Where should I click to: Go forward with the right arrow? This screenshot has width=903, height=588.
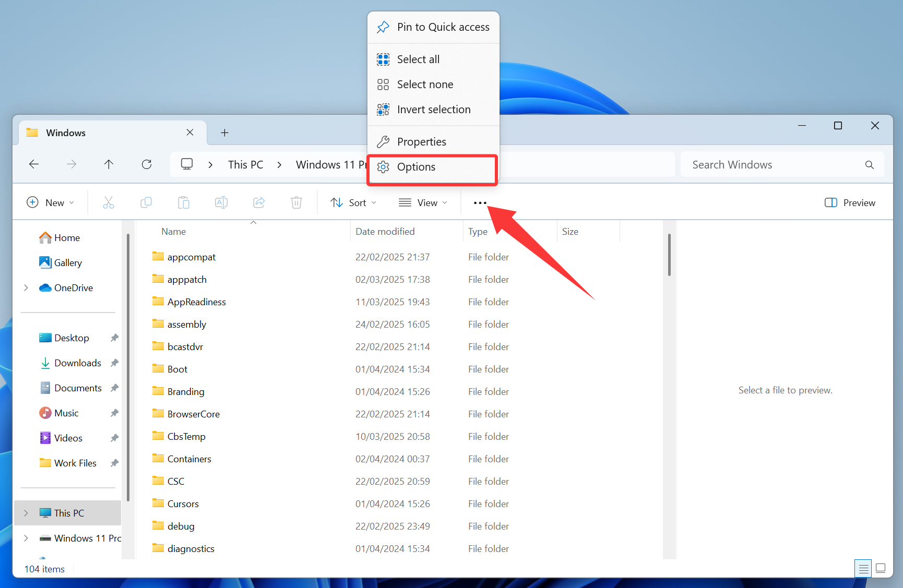[72, 164]
